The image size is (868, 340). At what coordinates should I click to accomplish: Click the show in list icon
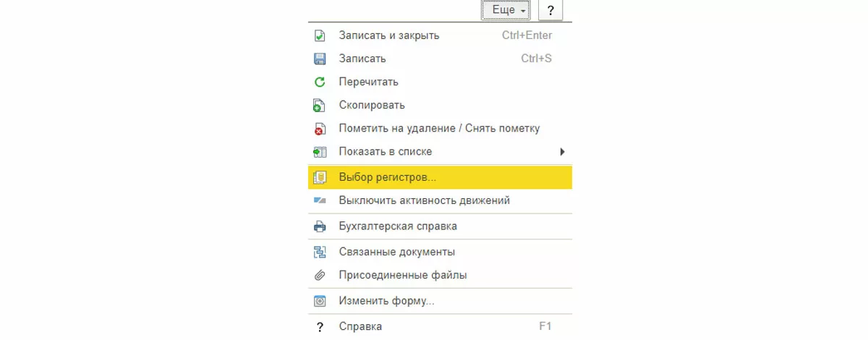pyautogui.click(x=320, y=151)
